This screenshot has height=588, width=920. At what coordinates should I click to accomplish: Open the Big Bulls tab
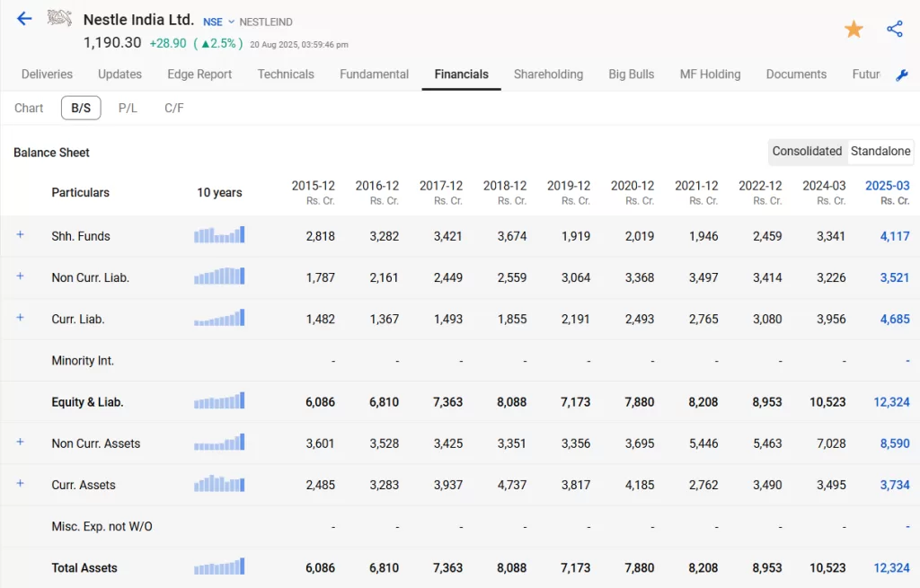click(x=632, y=75)
